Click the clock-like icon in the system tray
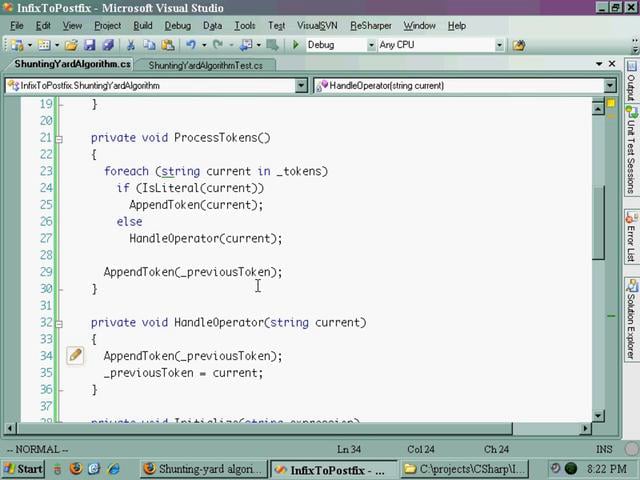This screenshot has width=640, height=480. [555, 469]
